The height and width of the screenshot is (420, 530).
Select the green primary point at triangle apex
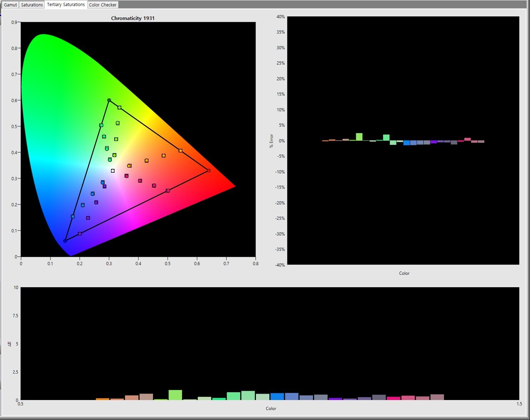pyautogui.click(x=109, y=100)
